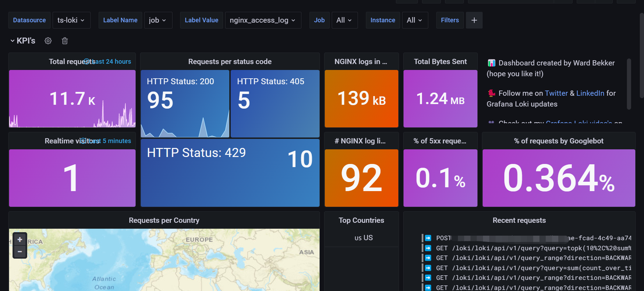The image size is (644, 291).
Task: Click the Total requests panel title
Action: click(71, 62)
